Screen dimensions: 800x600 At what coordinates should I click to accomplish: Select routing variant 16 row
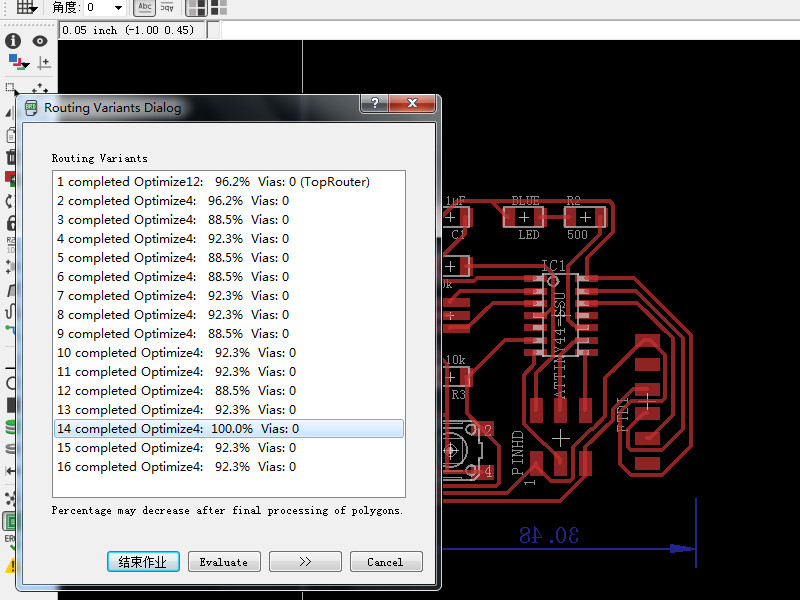click(229, 467)
